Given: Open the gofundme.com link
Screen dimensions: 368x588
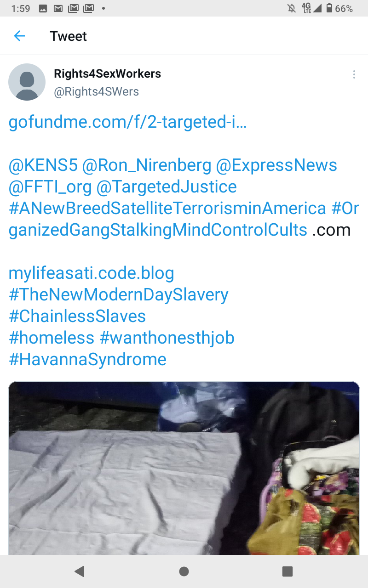Looking at the screenshot, I should 128,122.
